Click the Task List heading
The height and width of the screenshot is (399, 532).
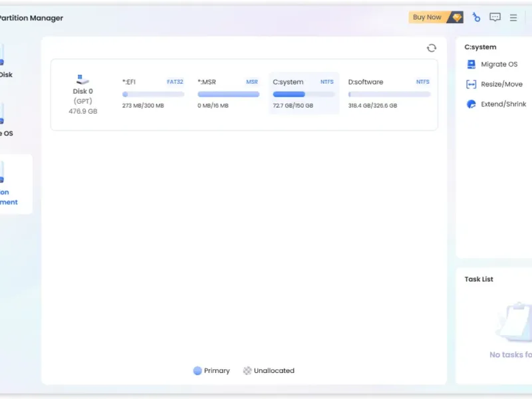click(479, 279)
